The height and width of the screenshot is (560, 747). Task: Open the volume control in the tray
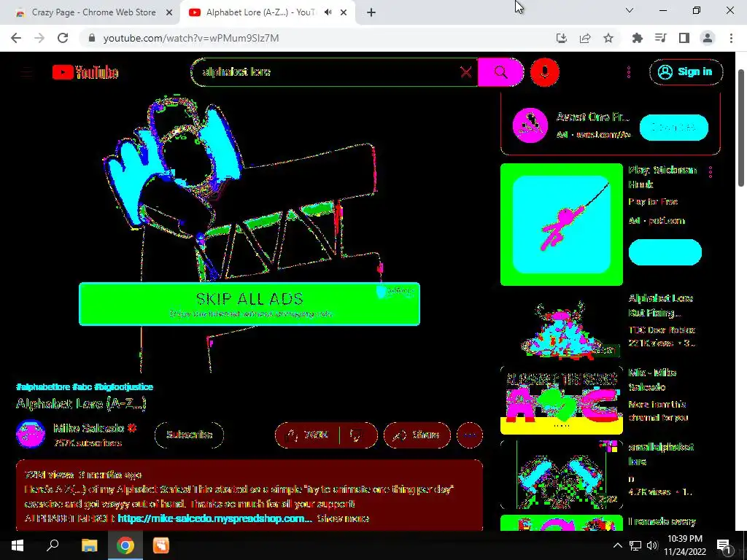[x=652, y=545]
